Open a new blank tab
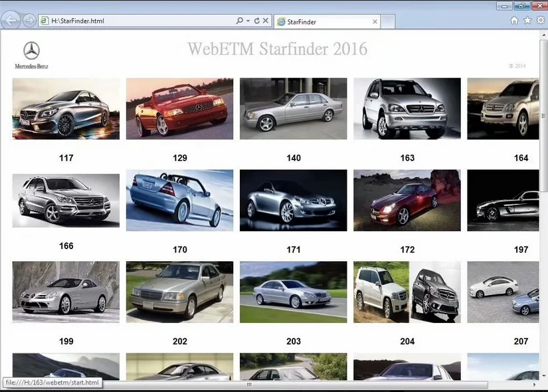This screenshot has width=548, height=392. pyautogui.click(x=387, y=22)
